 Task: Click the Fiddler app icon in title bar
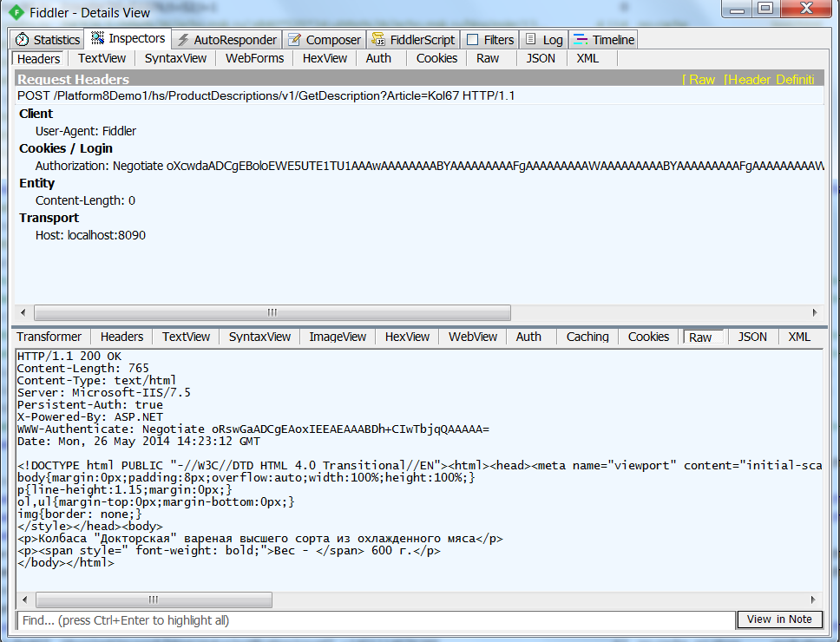click(16, 12)
